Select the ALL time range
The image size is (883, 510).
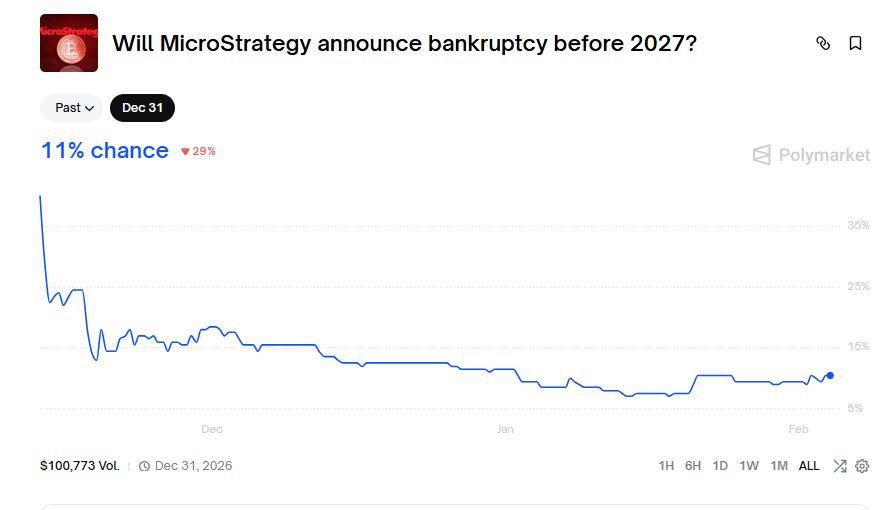click(809, 466)
